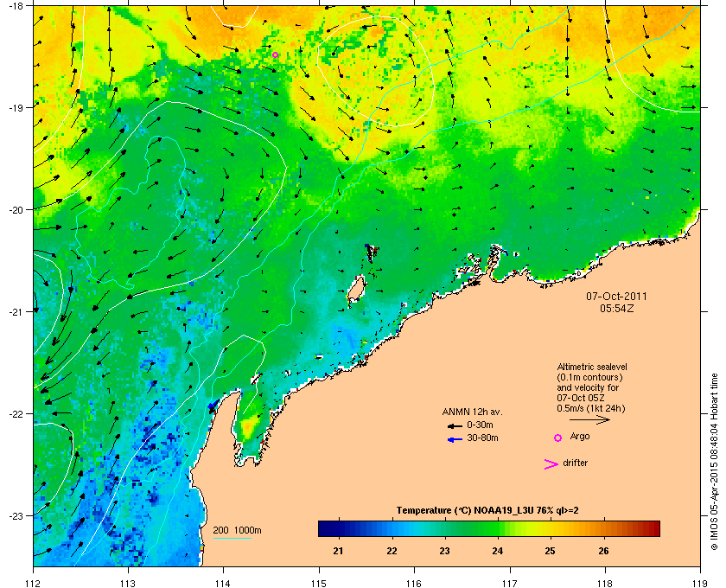Click the blue 30-80m arrow legend symbol
The image size is (726, 588).
(455, 439)
